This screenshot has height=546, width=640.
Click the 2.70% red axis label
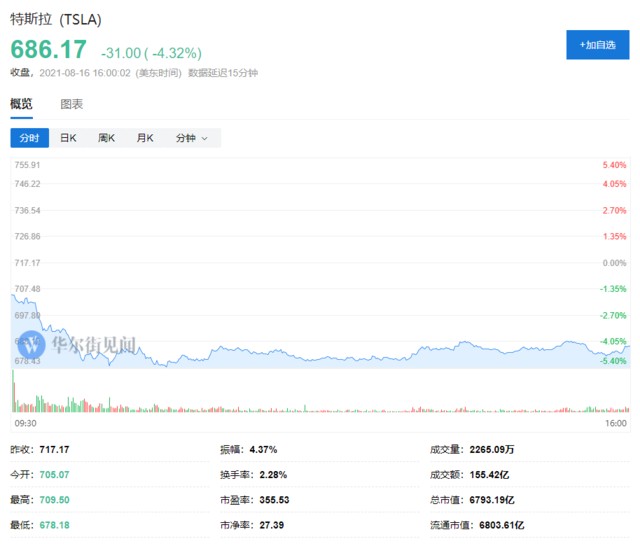pyautogui.click(x=614, y=210)
